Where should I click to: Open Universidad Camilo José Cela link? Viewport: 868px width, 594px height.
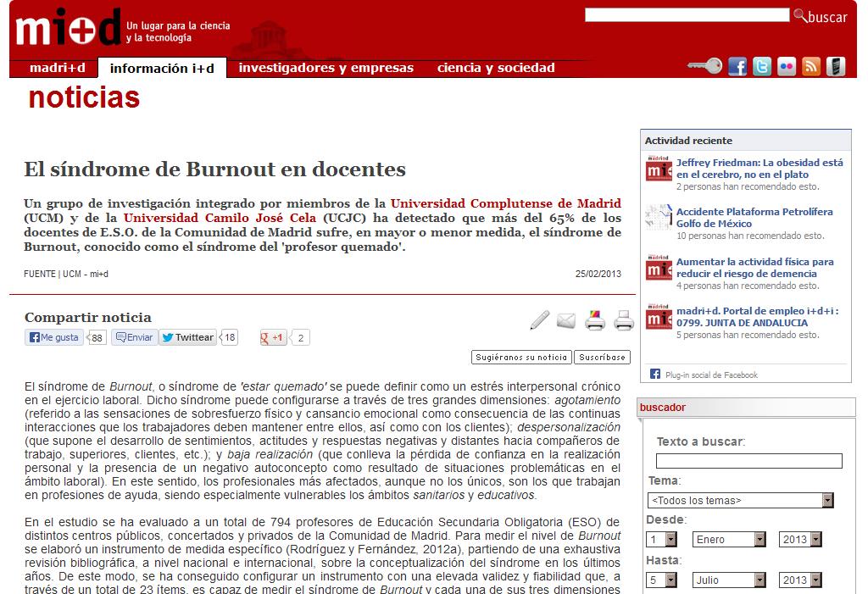point(220,218)
